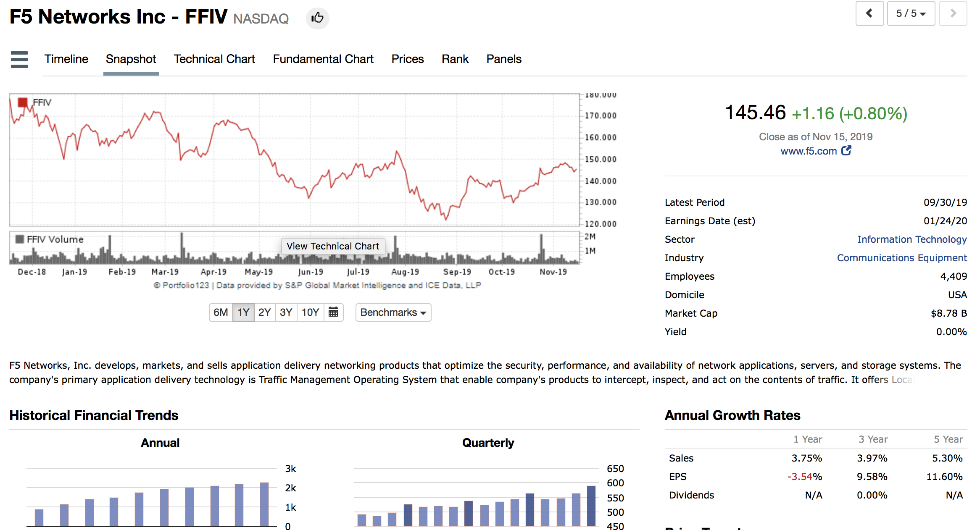Go to previous stock with left arrow
980x530 pixels.
(869, 13)
